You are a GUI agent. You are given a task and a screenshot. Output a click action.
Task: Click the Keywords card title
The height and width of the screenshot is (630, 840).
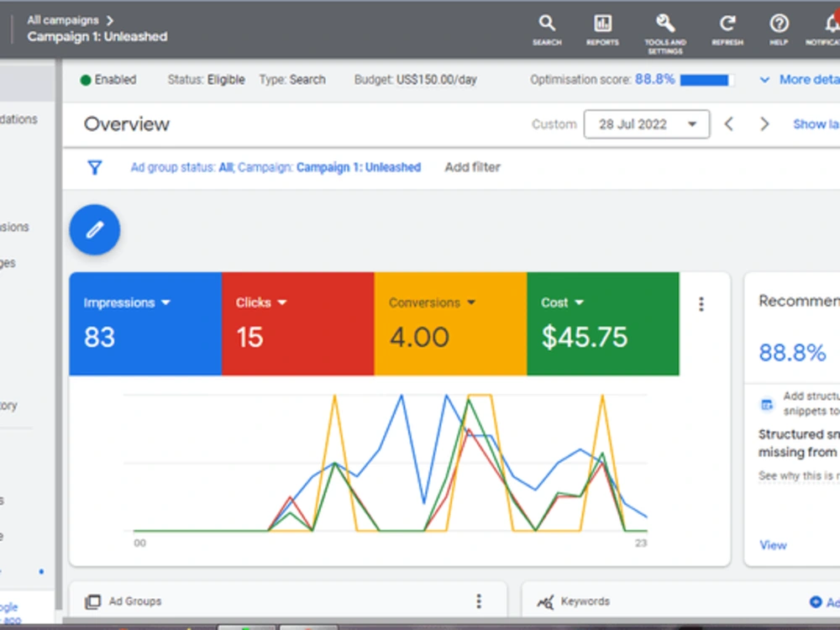tap(585, 601)
